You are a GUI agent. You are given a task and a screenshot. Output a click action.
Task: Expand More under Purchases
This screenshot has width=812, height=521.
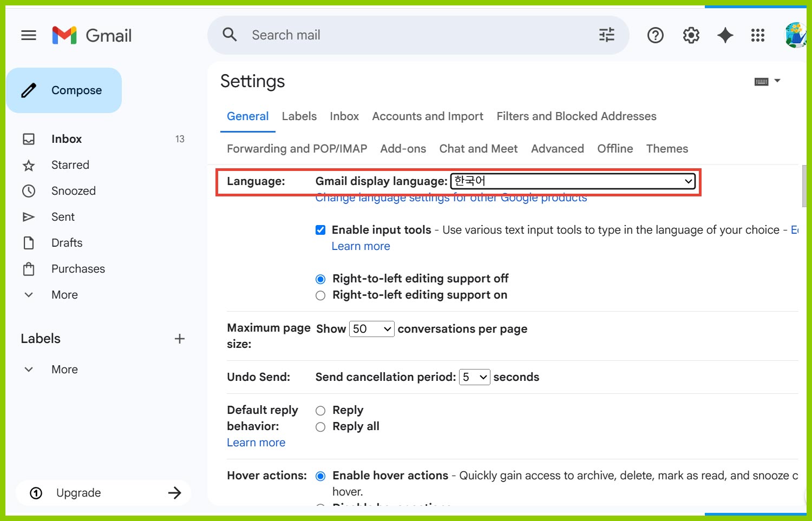click(65, 295)
